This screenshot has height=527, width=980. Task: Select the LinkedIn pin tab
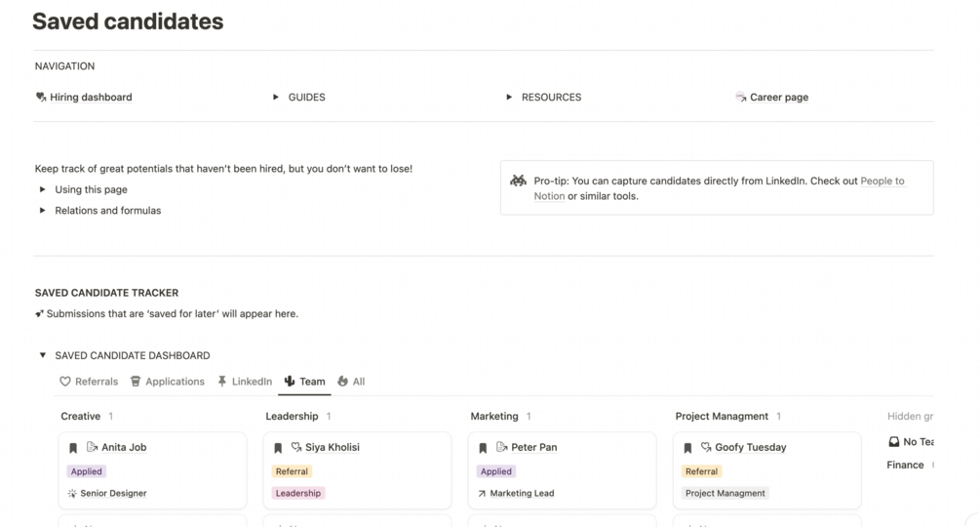(x=222, y=382)
